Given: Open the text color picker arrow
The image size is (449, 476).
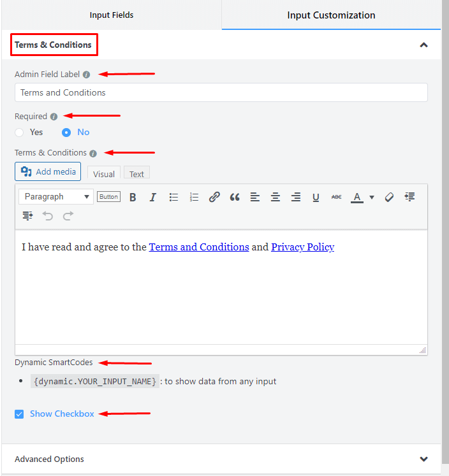Looking at the screenshot, I should 372,197.
